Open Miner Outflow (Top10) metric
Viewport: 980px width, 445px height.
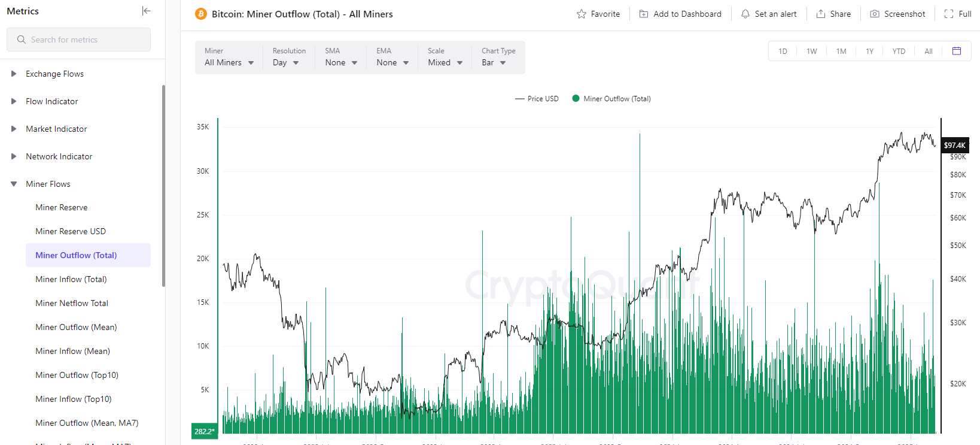point(77,375)
